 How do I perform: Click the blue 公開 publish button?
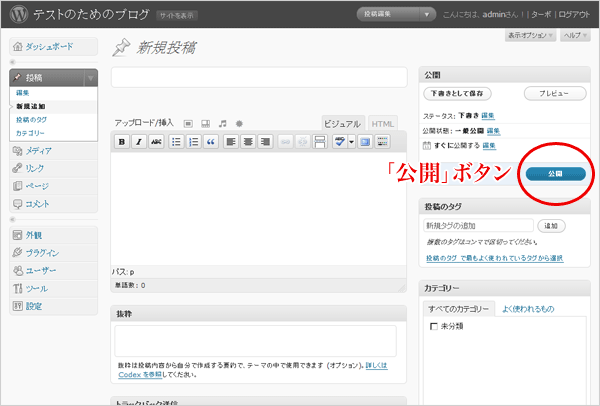coord(556,174)
